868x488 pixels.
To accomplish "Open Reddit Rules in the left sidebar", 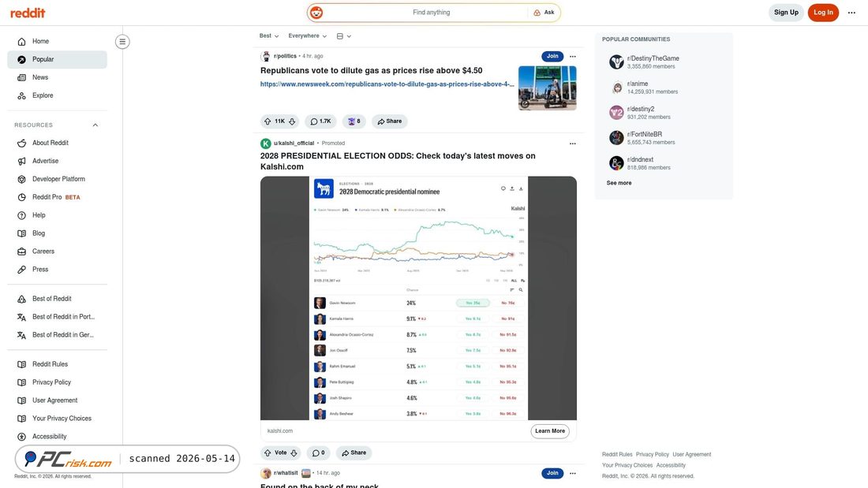I will (x=57, y=364).
